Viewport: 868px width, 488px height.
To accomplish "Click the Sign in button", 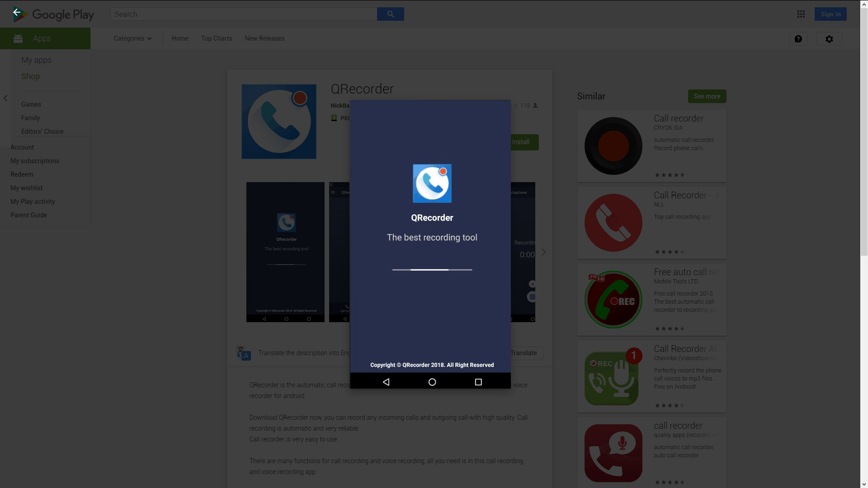I will tap(831, 14).
